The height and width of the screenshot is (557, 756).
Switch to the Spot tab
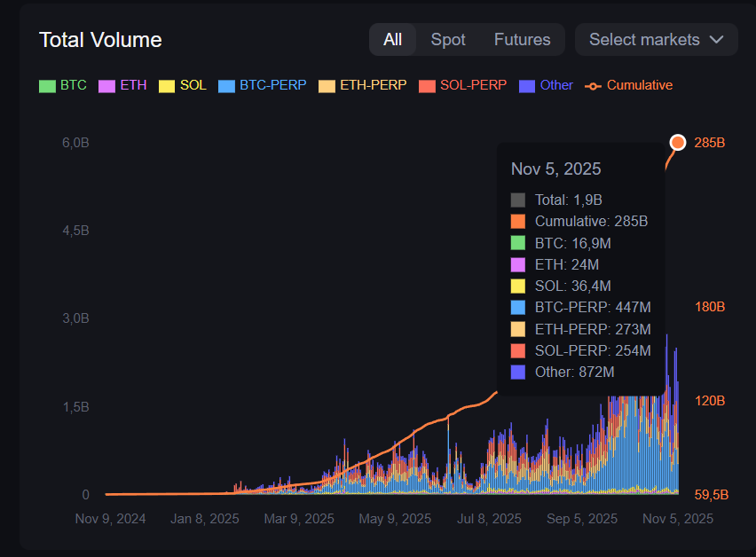click(448, 39)
